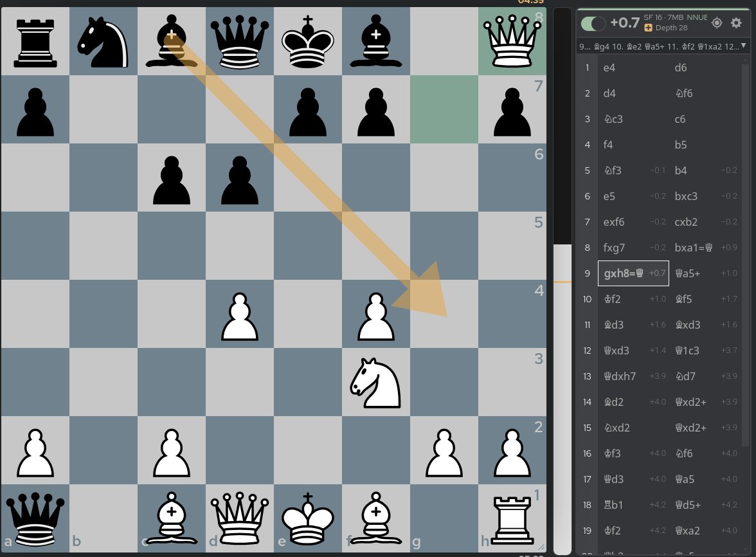Select the white bishop on c1

(171, 518)
